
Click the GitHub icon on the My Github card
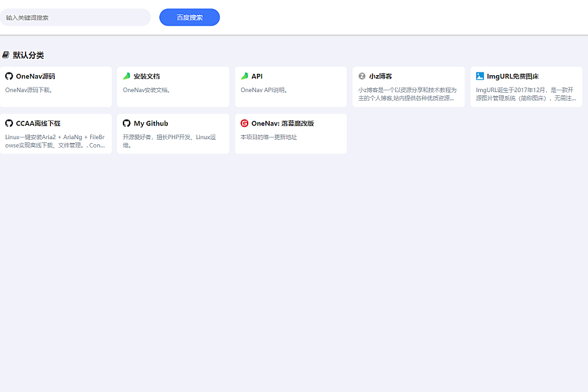click(127, 123)
